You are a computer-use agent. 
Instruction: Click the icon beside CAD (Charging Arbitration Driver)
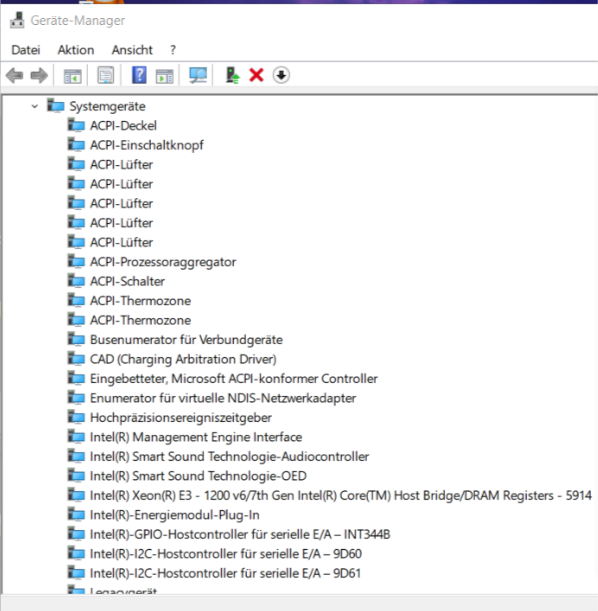(x=76, y=359)
